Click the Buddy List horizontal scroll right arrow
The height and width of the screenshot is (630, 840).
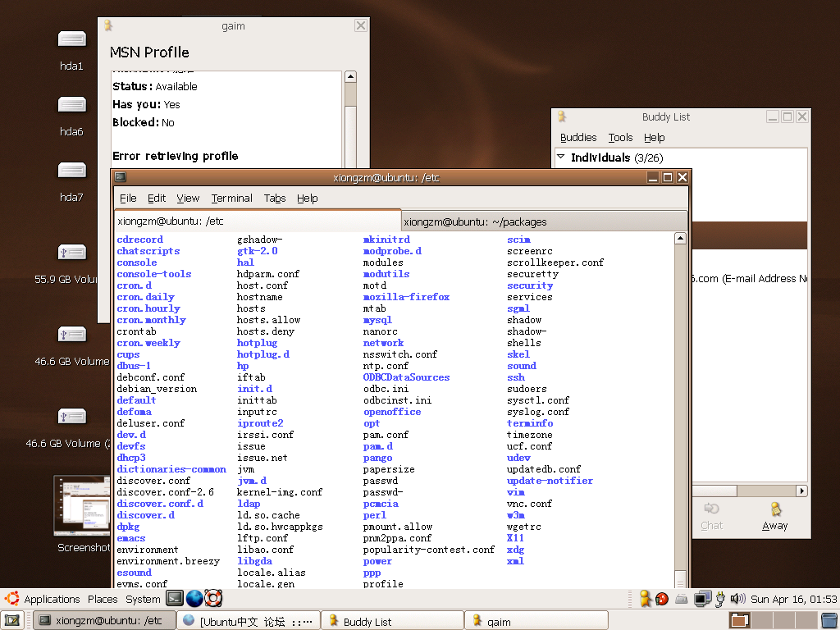pos(801,491)
